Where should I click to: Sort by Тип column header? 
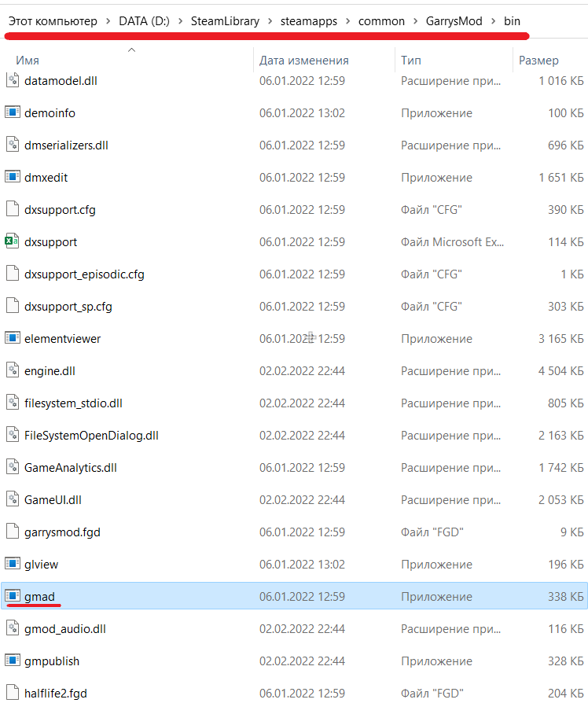(411, 61)
